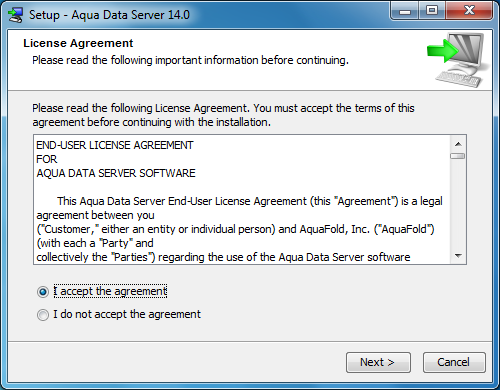
Task: Click the license text scrollbar down arrow
Action: (x=458, y=256)
